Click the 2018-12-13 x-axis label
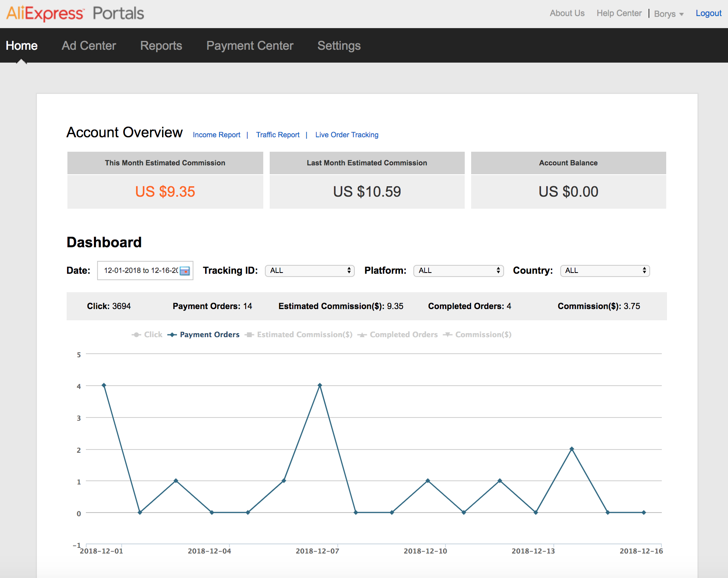 (533, 551)
